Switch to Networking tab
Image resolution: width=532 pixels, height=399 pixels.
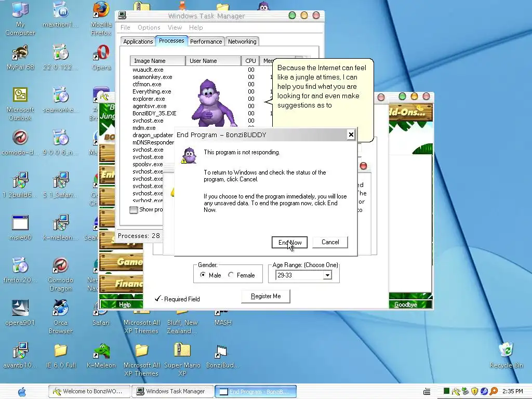[242, 42]
